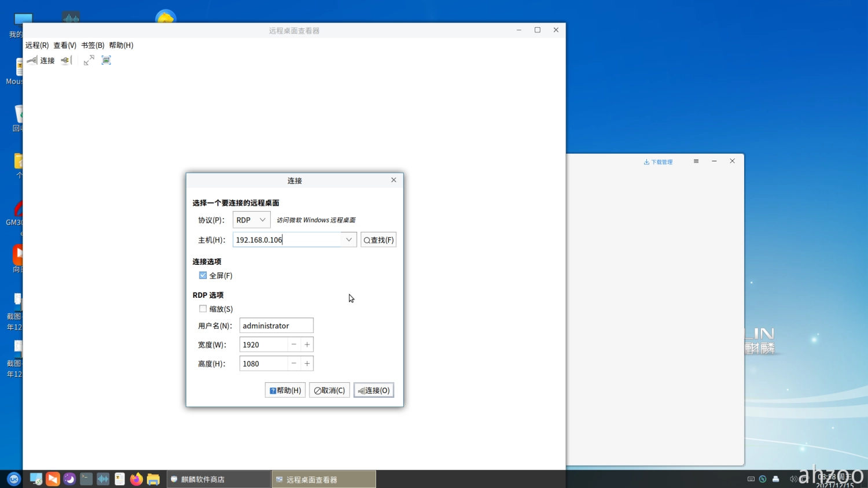Click the UK start menu button
Viewport: 868px width, 488px height.
pyautogui.click(x=14, y=479)
